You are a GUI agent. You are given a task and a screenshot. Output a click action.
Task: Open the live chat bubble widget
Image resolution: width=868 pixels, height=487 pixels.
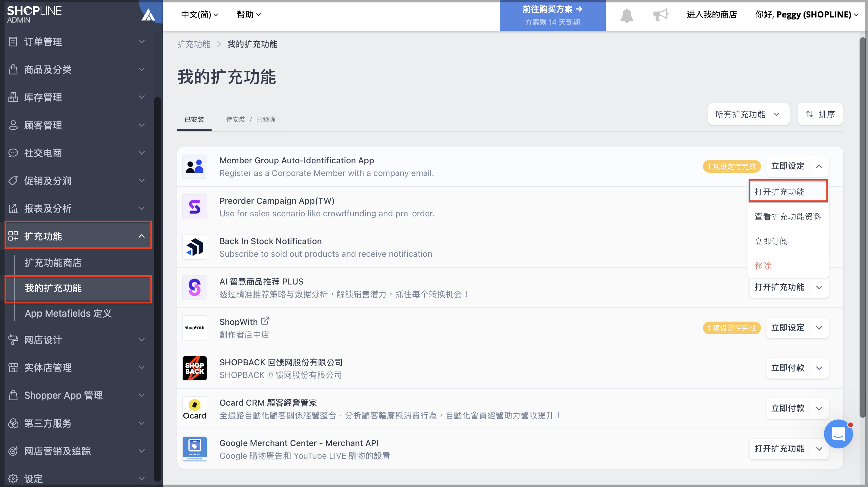[x=838, y=434]
